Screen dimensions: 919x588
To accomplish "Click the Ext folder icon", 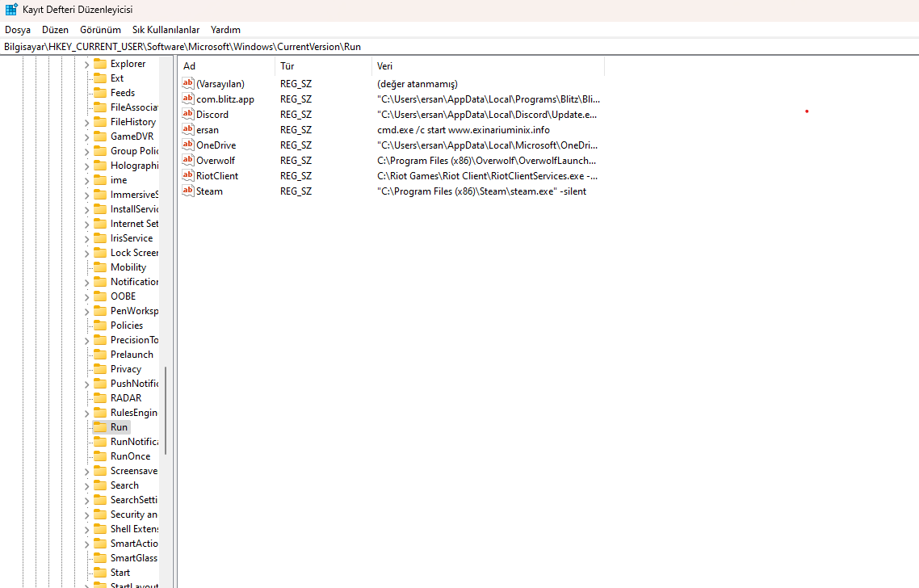I will tap(100, 78).
